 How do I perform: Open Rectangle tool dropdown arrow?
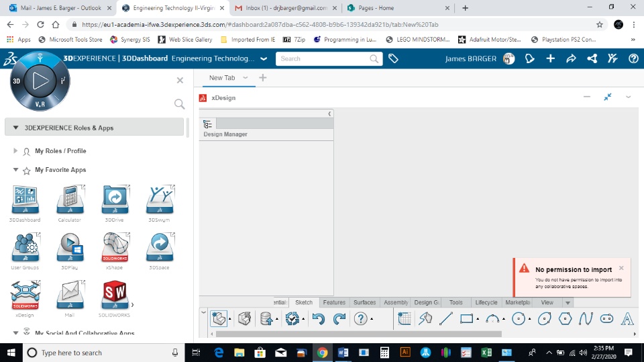[478, 319]
